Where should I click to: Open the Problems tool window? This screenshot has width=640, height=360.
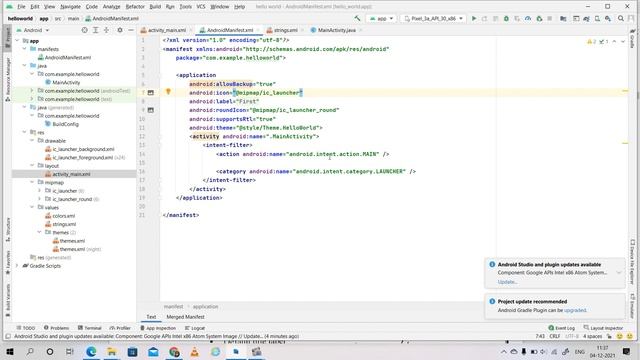pos(57,328)
